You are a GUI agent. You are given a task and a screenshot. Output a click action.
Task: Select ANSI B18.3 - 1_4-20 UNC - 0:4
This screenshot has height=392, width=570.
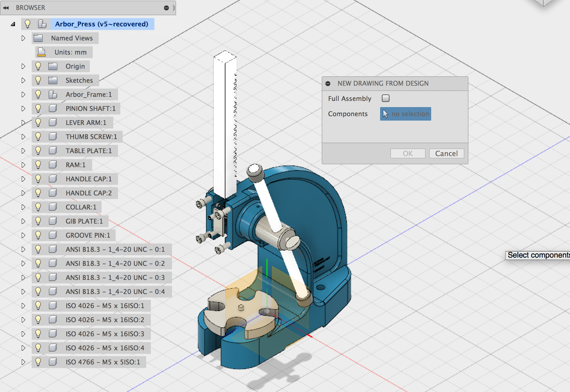pyautogui.click(x=115, y=292)
